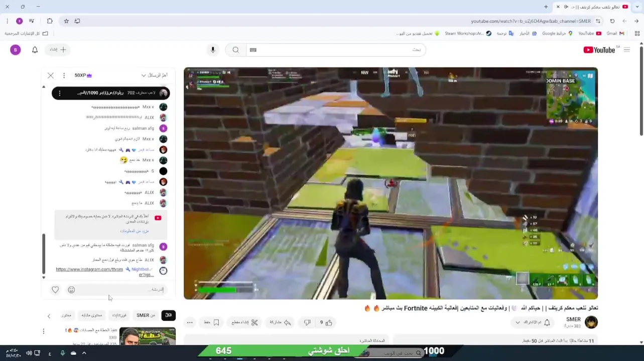Expand the Top messages chat dropdown
Viewport: 644px width, 361px height.
click(x=154, y=75)
